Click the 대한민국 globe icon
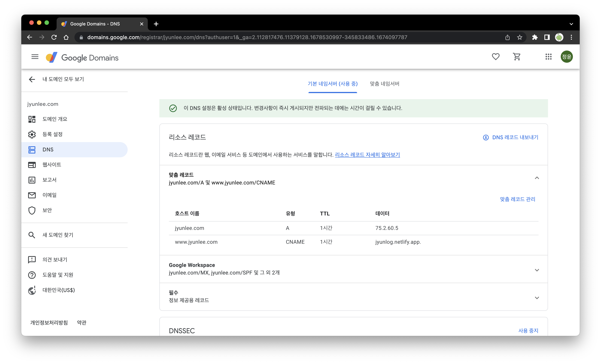Viewport: 601px width, 364px height. 32,290
